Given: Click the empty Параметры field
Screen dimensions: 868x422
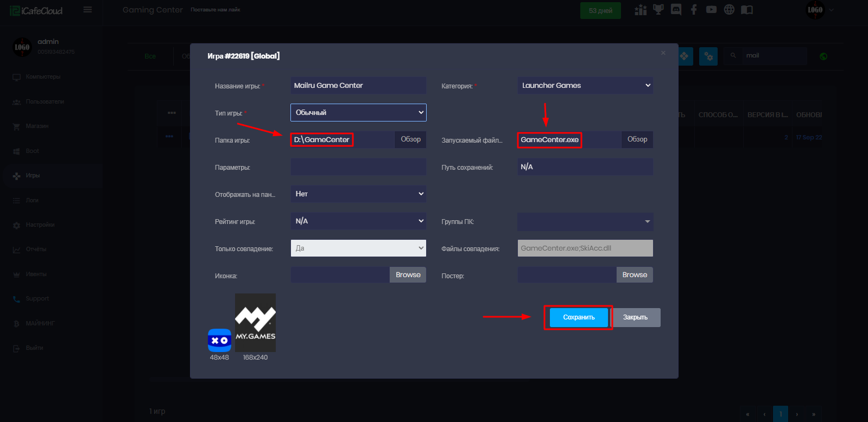Looking at the screenshot, I should pyautogui.click(x=358, y=167).
